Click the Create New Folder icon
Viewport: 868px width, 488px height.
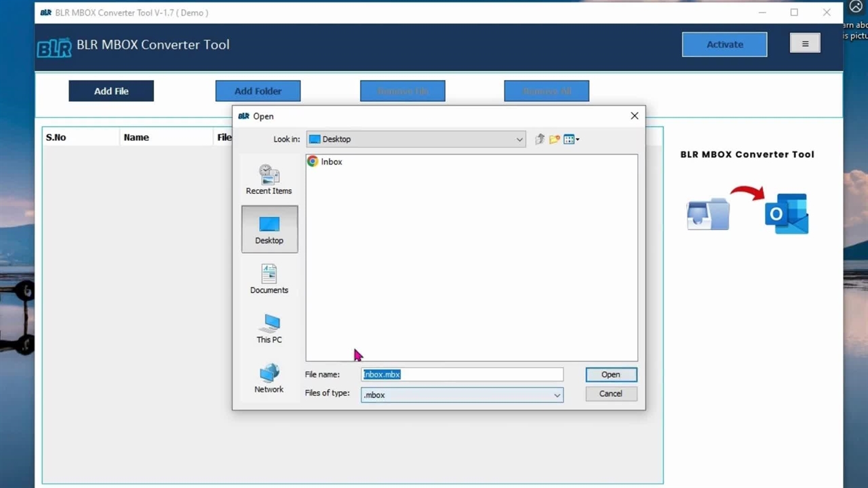coord(555,139)
